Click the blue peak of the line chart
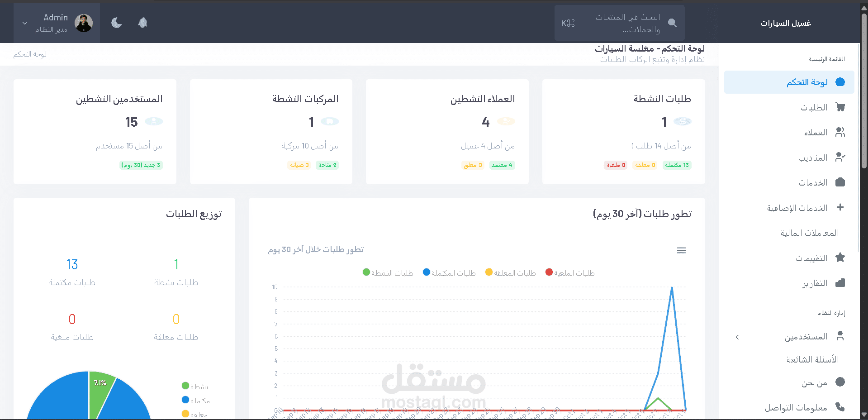The height and width of the screenshot is (420, 868). [x=672, y=287]
